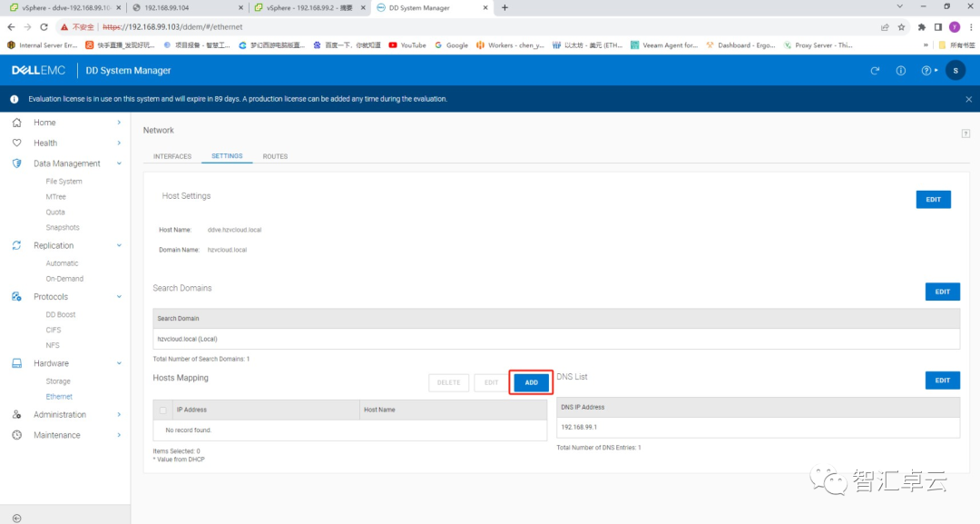This screenshot has width=980, height=524.
Task: Expand the Administration chevron
Action: 119,415
